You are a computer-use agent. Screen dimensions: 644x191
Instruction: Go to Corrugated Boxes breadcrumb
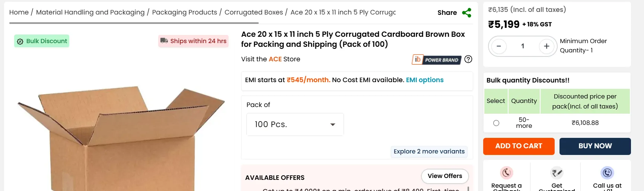click(254, 12)
